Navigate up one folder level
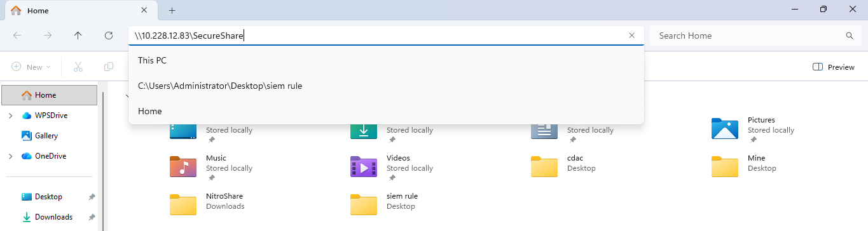 [78, 36]
